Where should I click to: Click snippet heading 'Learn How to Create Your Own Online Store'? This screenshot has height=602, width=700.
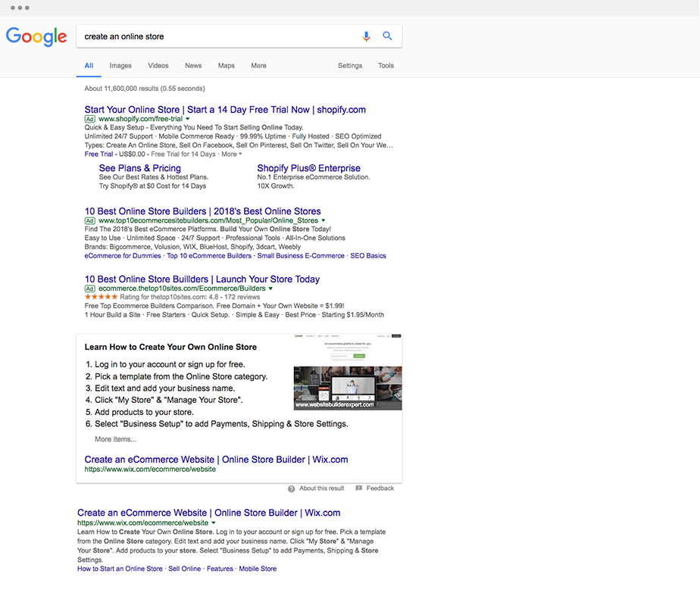pyautogui.click(x=170, y=347)
